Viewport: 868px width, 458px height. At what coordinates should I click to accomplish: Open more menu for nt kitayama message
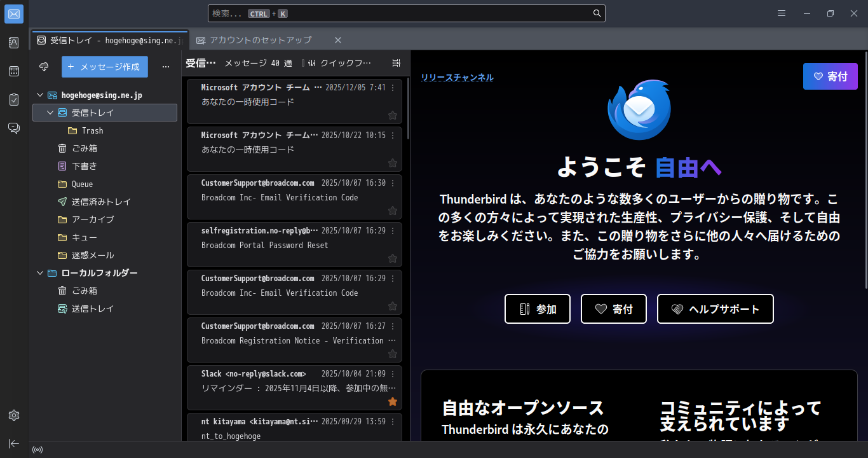(x=393, y=422)
